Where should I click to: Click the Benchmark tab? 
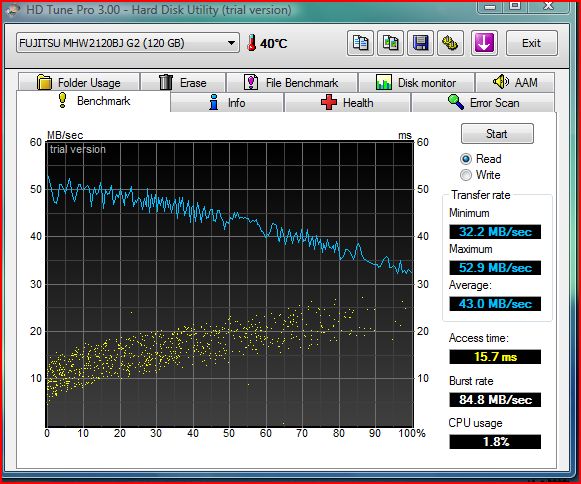tap(93, 101)
